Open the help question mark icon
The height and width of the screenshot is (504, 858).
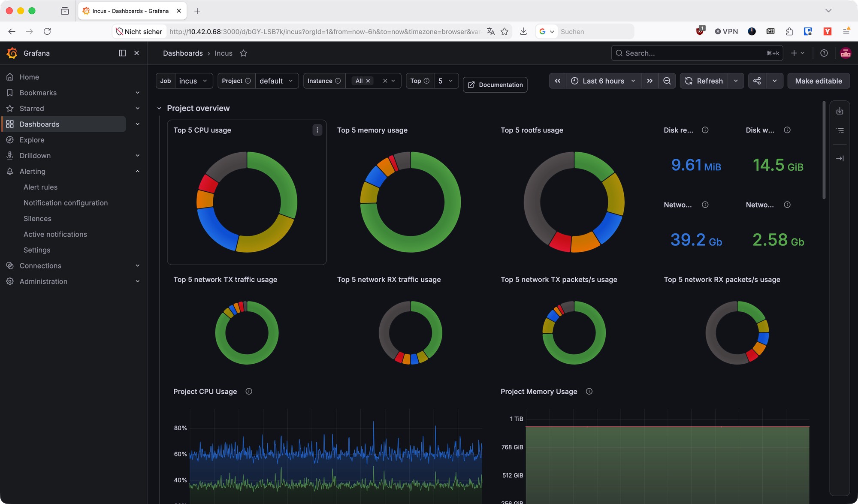[x=824, y=53]
